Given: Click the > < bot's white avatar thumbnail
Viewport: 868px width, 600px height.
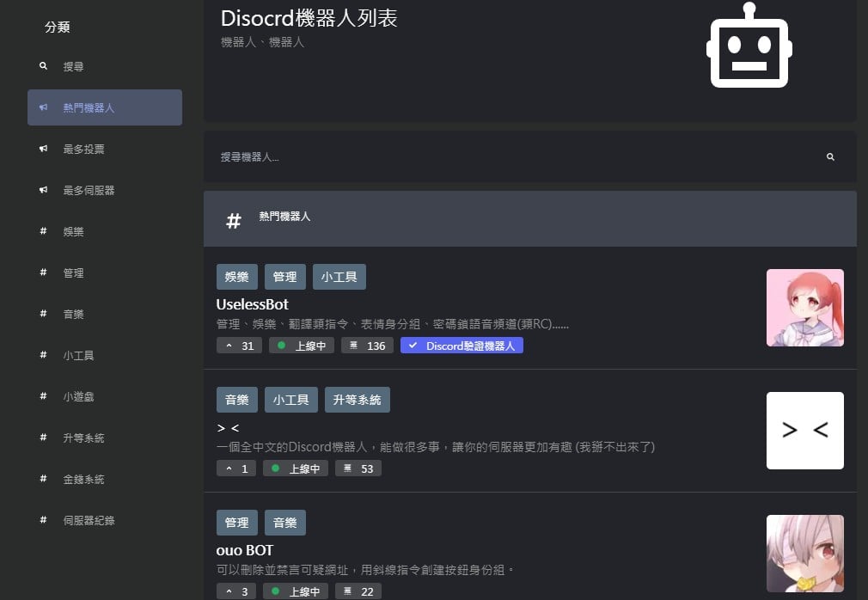Looking at the screenshot, I should (x=805, y=431).
